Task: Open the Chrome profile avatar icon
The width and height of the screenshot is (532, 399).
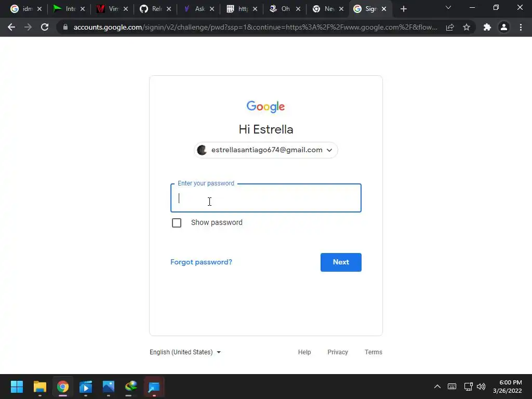Action: point(504,27)
